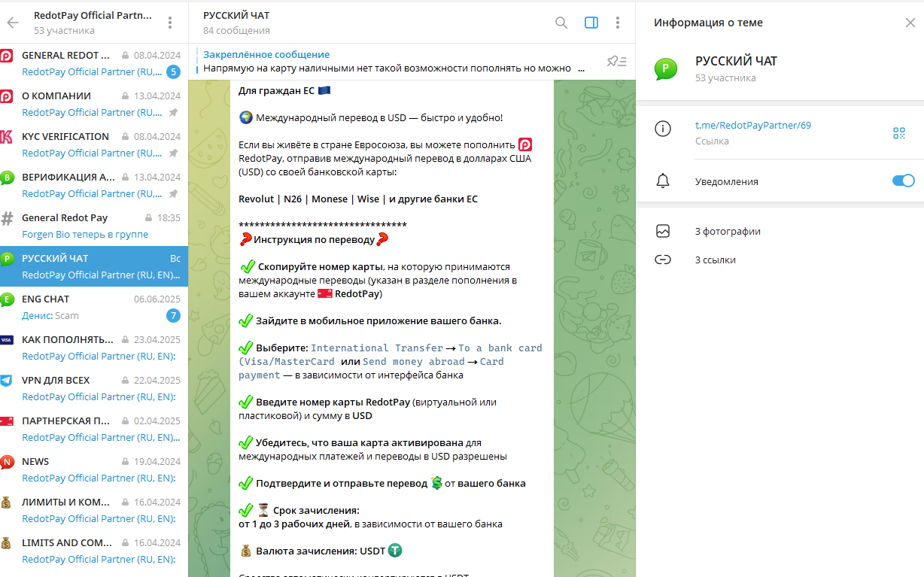Toggle the Уведомления notifications switch
The width and height of the screenshot is (924, 577).
tap(903, 181)
